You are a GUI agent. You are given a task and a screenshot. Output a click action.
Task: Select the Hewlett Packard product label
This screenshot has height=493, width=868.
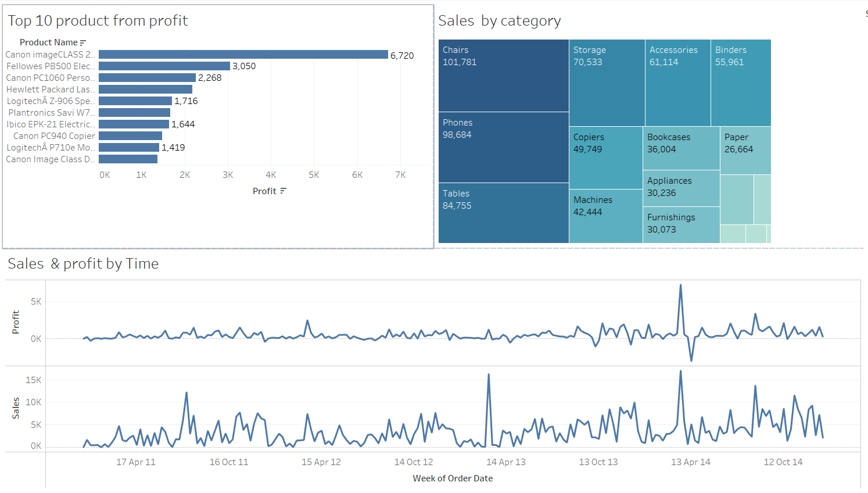50,90
